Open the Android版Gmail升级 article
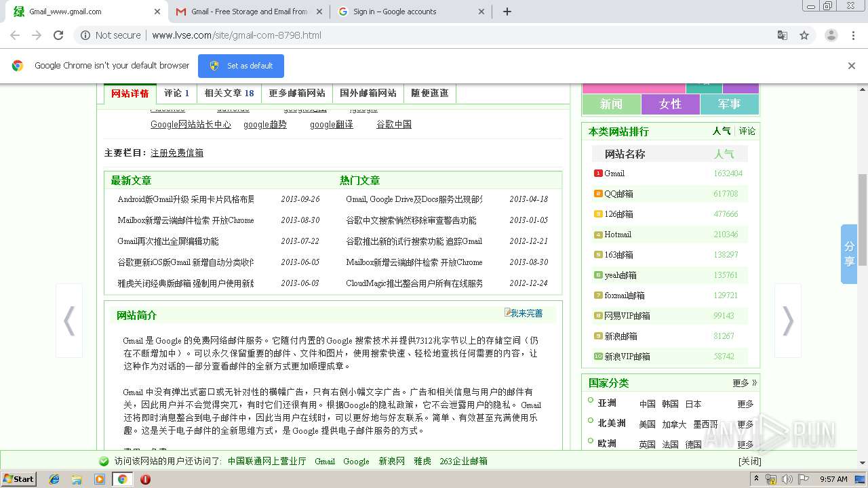Screen dimensions: 868x488 click(x=186, y=199)
